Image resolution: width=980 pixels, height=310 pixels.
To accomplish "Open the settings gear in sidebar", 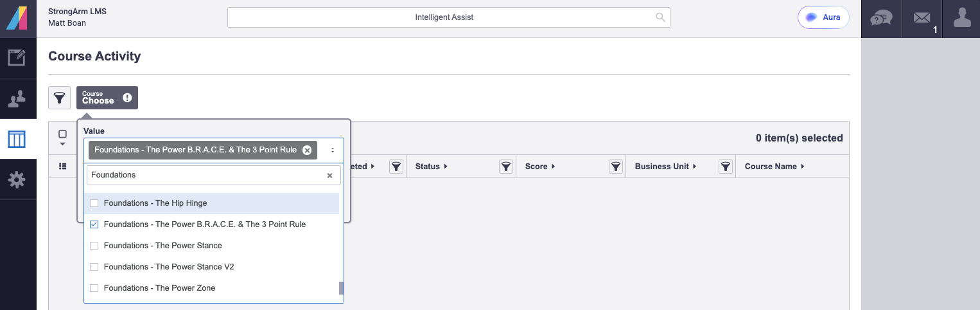I will point(17,179).
